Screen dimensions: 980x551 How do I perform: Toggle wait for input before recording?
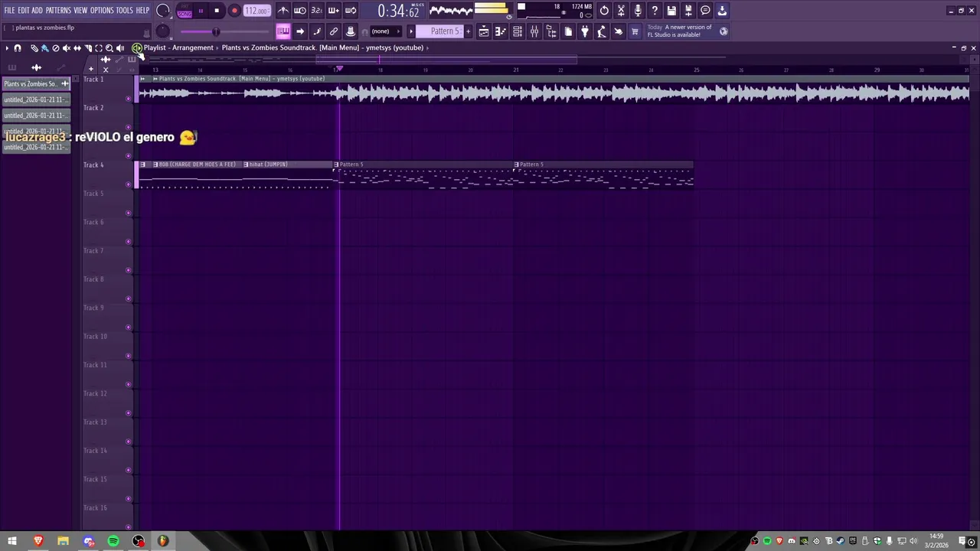click(300, 11)
